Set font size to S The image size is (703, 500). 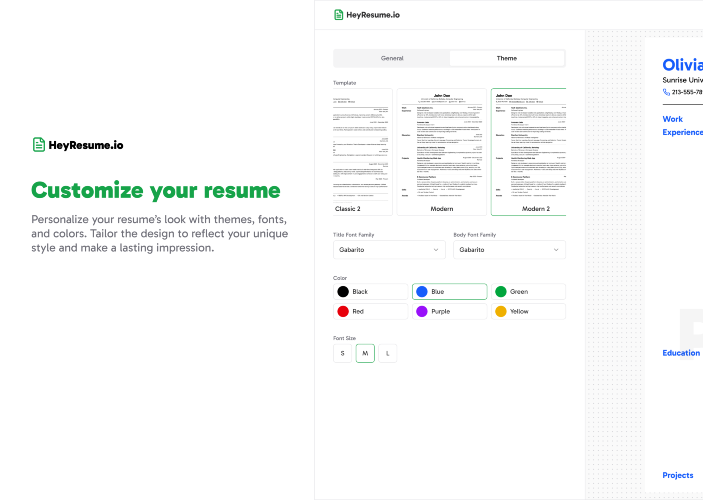[343, 353]
